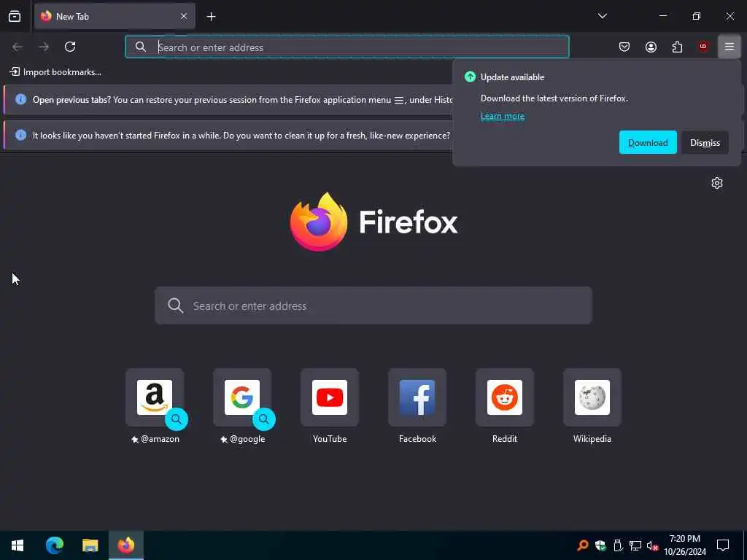This screenshot has height=560, width=747.
Task: Focus the center search or address field
Action: pos(373,306)
